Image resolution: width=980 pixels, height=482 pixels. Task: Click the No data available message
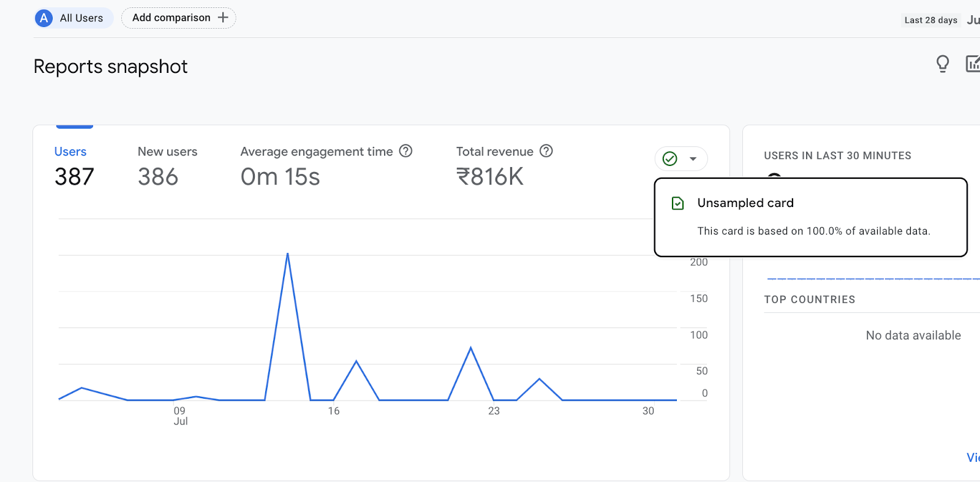[913, 336]
